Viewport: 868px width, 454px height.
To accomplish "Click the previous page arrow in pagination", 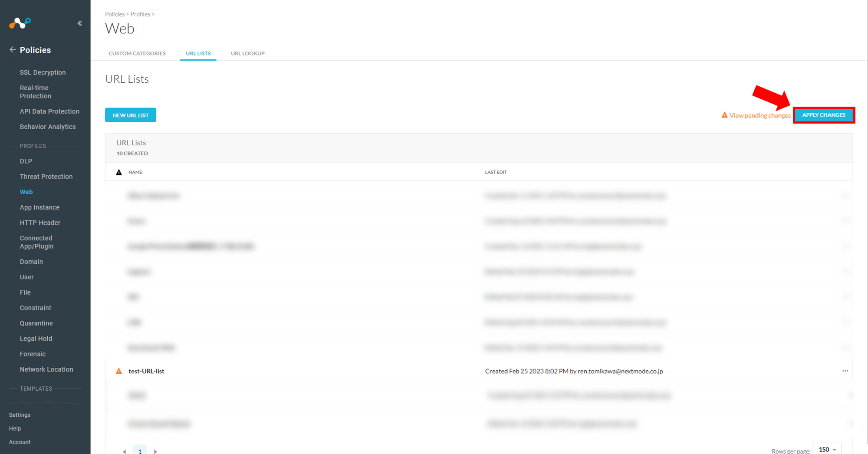I will coord(124,451).
